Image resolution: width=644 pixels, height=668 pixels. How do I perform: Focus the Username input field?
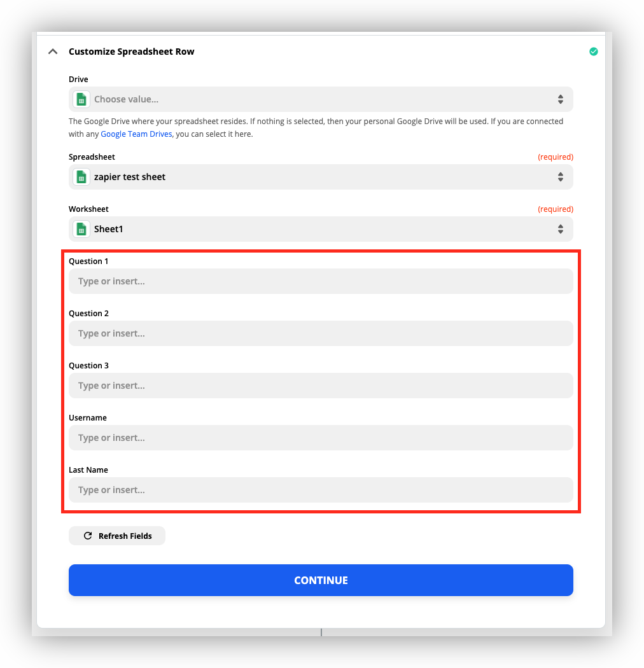click(321, 438)
